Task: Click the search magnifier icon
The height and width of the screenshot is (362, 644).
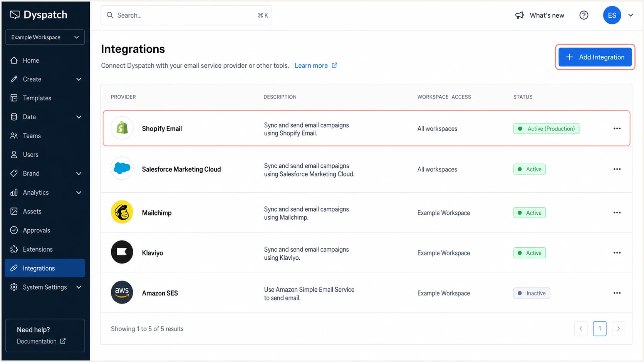Action: (110, 15)
